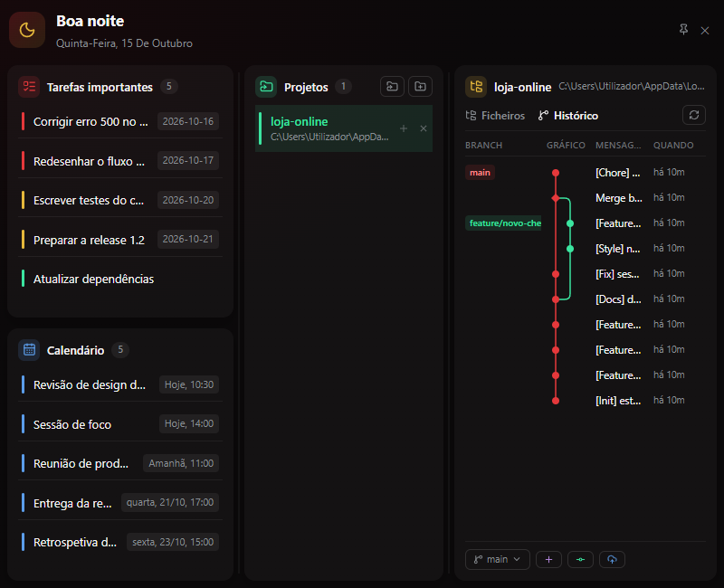Click the quarta, 21/10, 17:00 badge

(170, 502)
